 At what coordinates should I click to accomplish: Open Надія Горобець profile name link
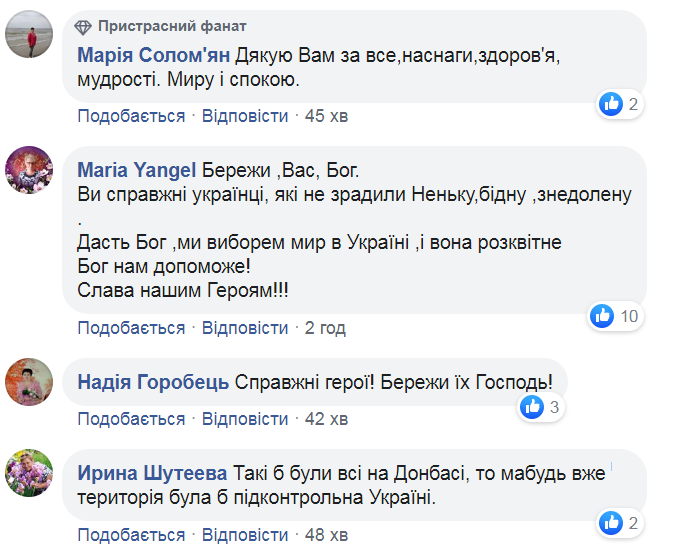153,382
